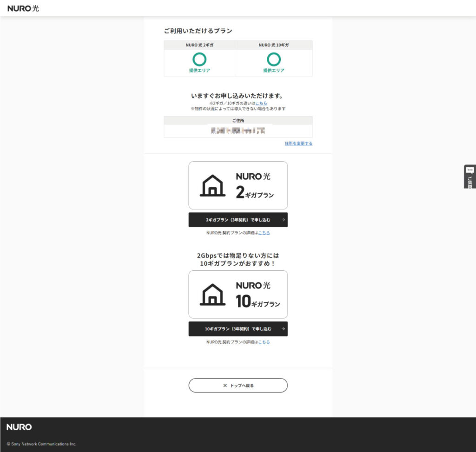
Task: Click the X icon on トップへ戻る button
Action: [225, 386]
